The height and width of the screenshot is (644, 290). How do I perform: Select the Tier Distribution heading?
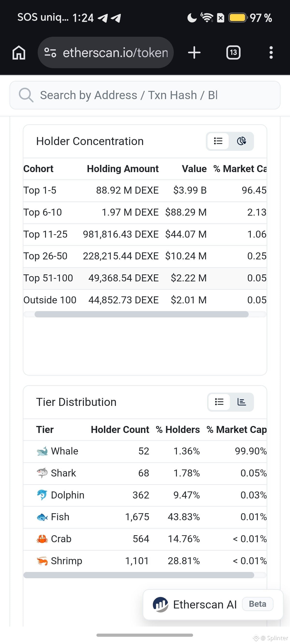pos(76,402)
